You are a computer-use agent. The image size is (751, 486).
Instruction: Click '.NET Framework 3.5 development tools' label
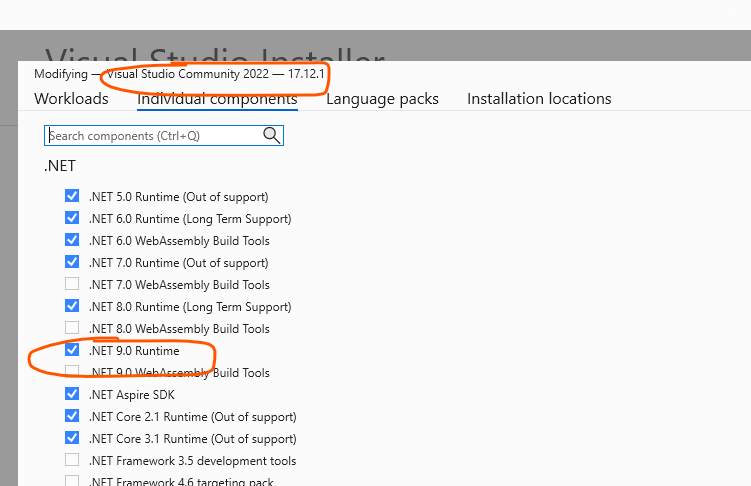(x=193, y=461)
